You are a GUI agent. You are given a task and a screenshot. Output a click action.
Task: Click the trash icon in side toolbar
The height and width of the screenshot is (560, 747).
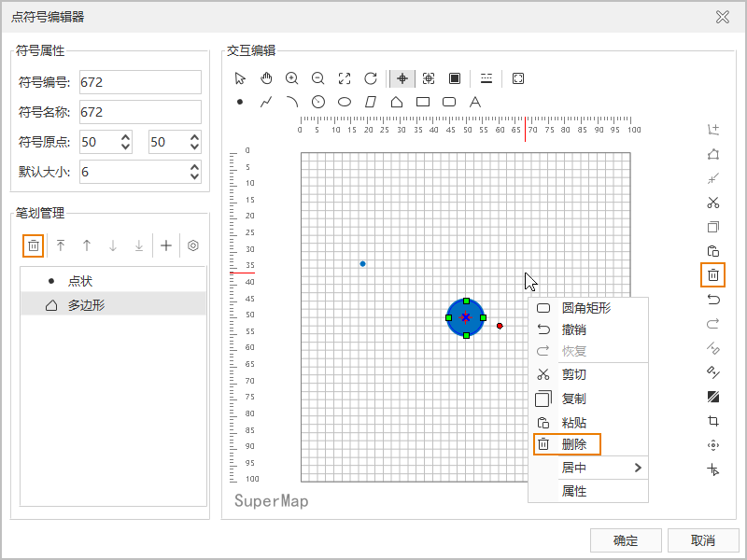pos(713,274)
